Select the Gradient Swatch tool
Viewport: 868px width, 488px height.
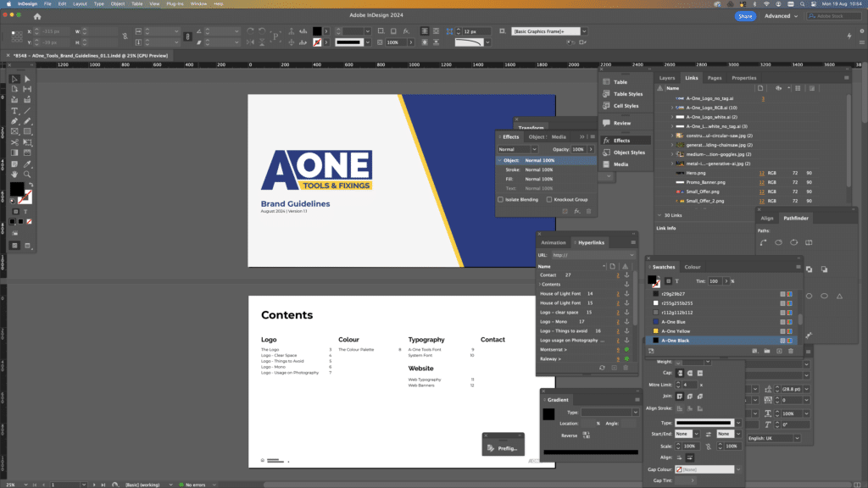pos(14,152)
